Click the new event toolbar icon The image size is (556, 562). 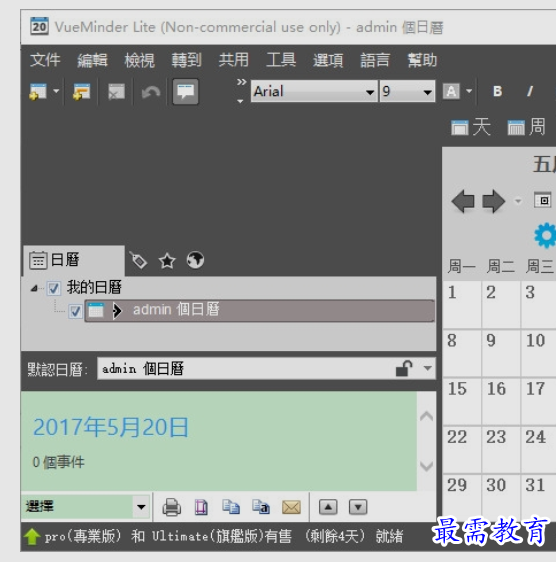click(x=38, y=91)
